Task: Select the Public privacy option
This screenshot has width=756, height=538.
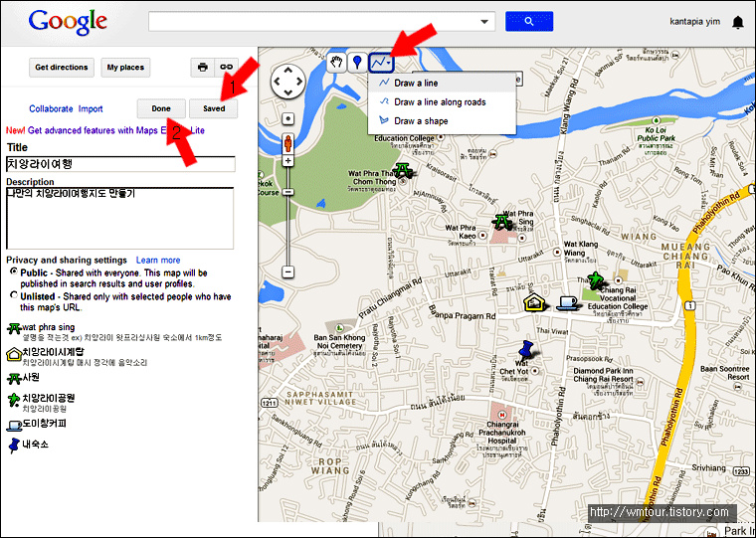Action: [14, 271]
